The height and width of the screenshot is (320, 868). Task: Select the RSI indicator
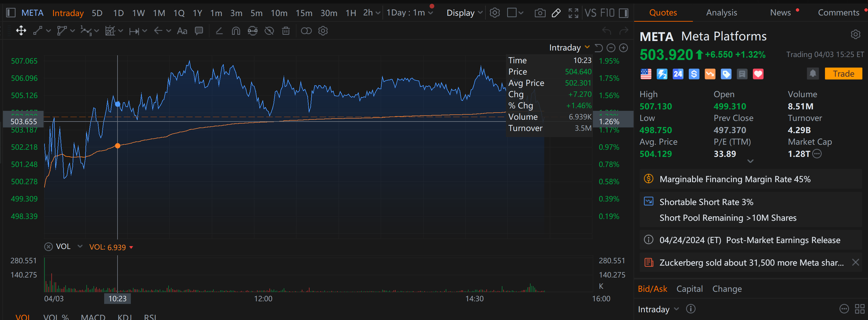150,317
